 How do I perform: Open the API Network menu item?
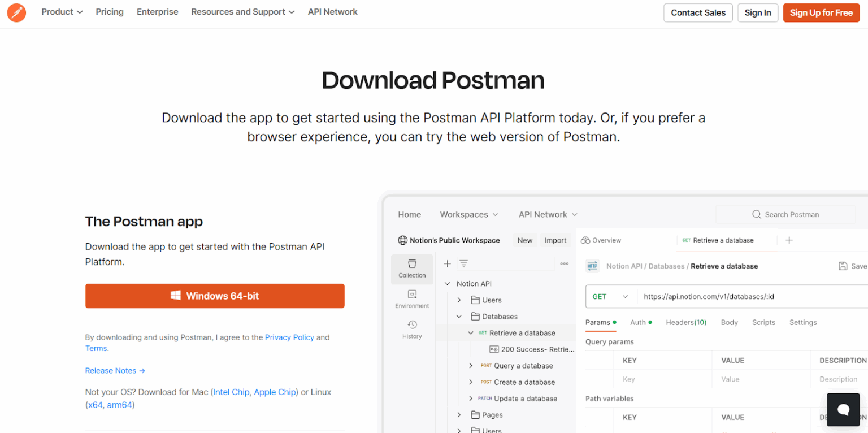[332, 12]
